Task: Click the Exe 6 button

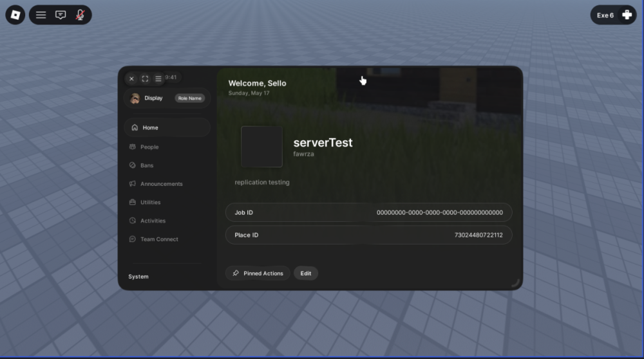Action: coord(613,15)
